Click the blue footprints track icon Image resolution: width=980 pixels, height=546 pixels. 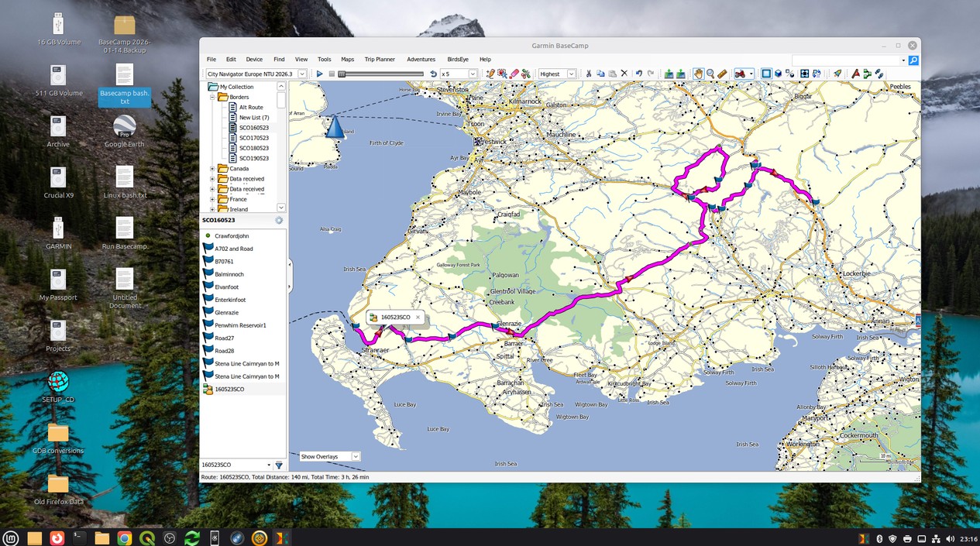[x=879, y=74]
